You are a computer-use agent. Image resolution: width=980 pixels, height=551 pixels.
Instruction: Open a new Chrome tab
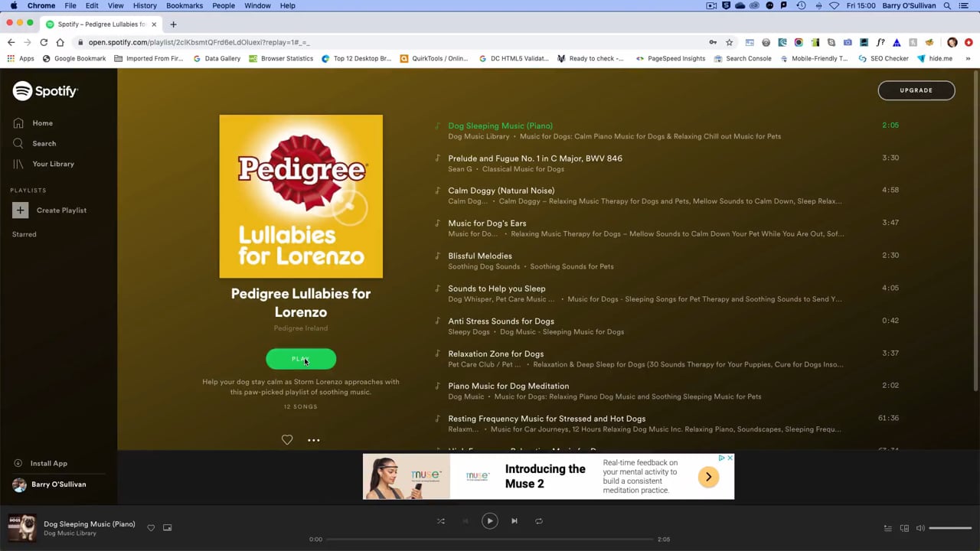[x=173, y=24]
